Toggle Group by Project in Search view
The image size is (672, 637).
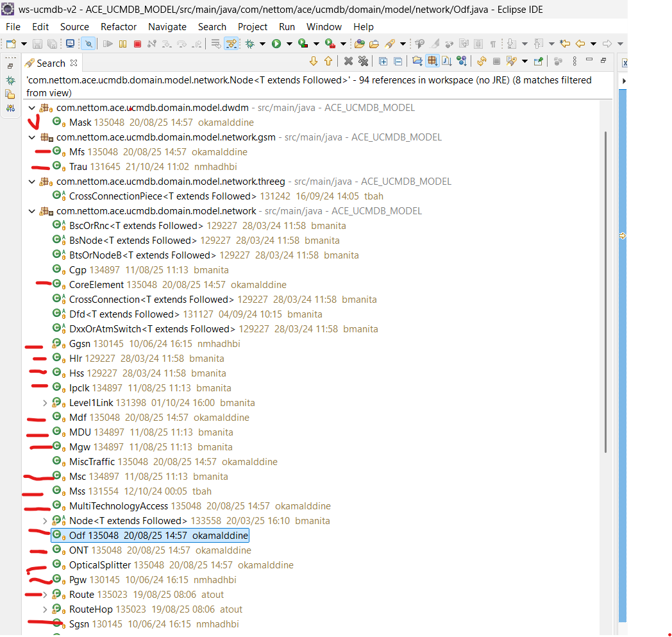[x=417, y=62]
